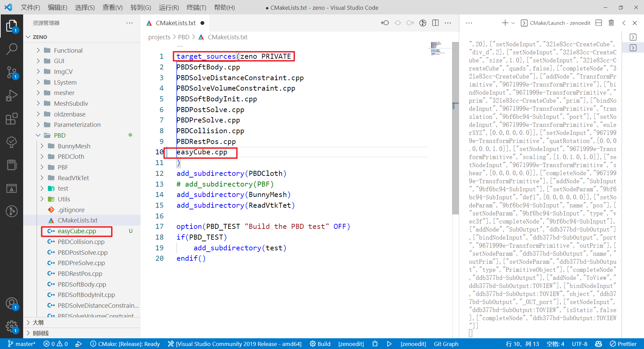Open PBDCollision.cpp in the file tree
The image size is (644, 349).
click(83, 242)
